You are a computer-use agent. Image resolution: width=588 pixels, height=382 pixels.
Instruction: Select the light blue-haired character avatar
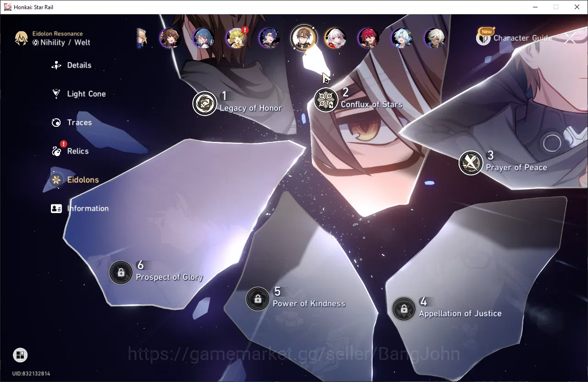coord(401,38)
